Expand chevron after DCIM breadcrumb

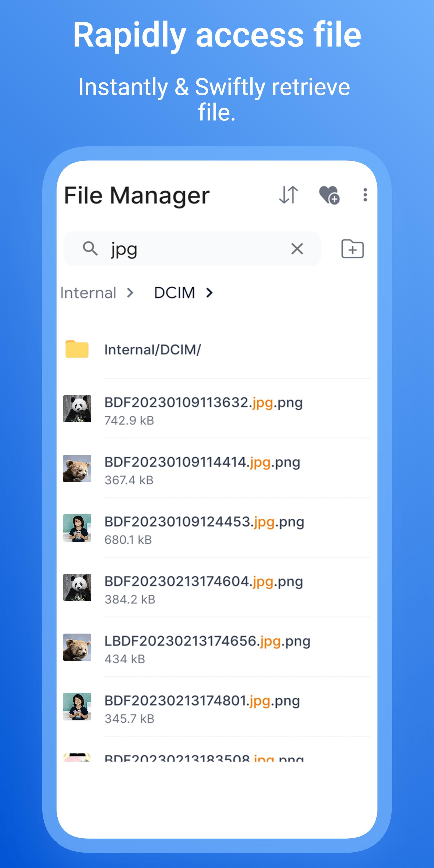pos(210,292)
